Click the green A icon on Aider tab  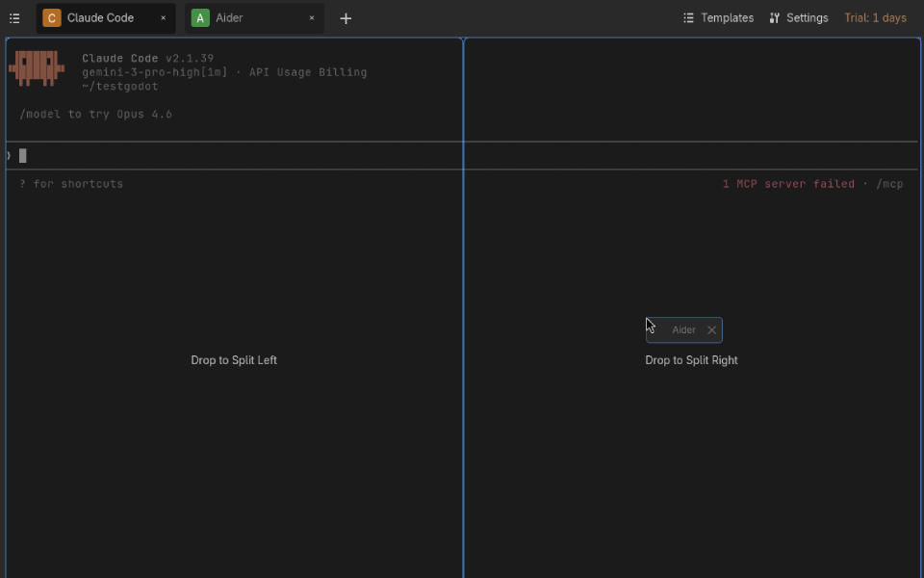(x=199, y=17)
